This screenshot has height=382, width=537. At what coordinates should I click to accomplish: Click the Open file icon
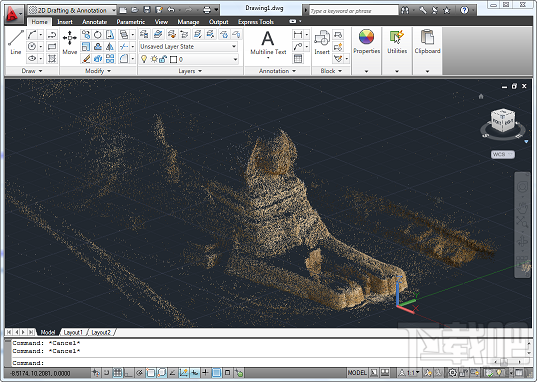[135, 10]
